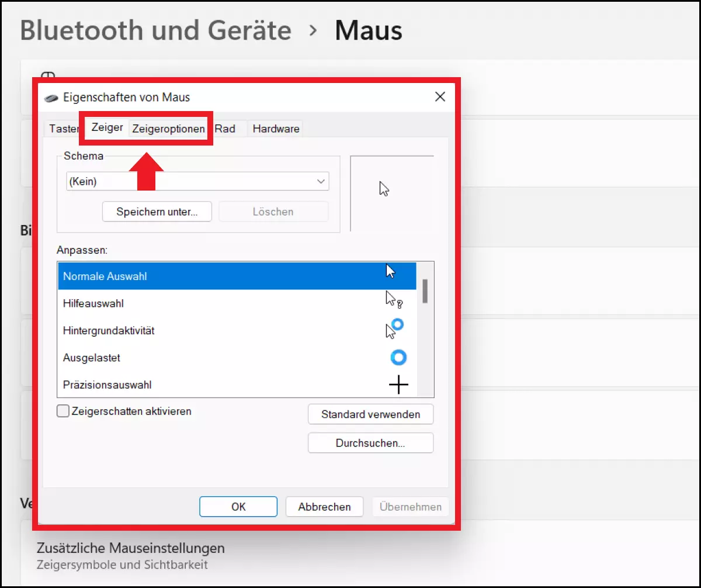The width and height of the screenshot is (701, 588).
Task: Click the Übernehmen button
Action: (411, 507)
